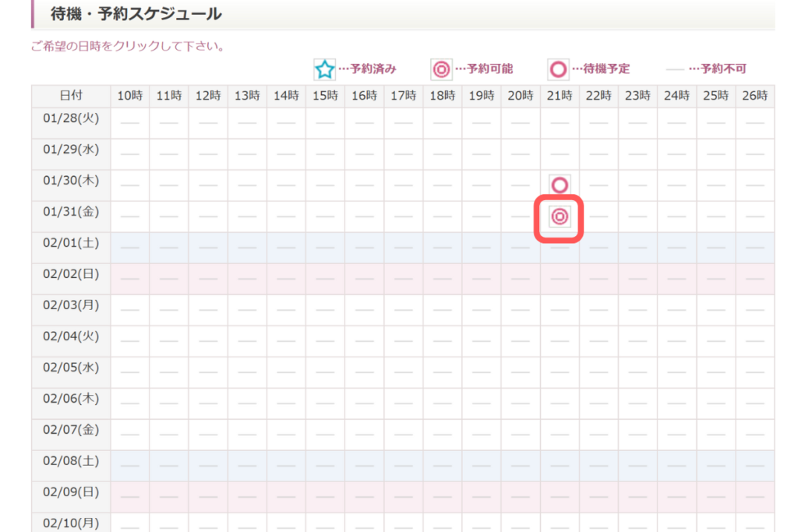
Task: Click the 10時 column header
Action: tap(130, 96)
